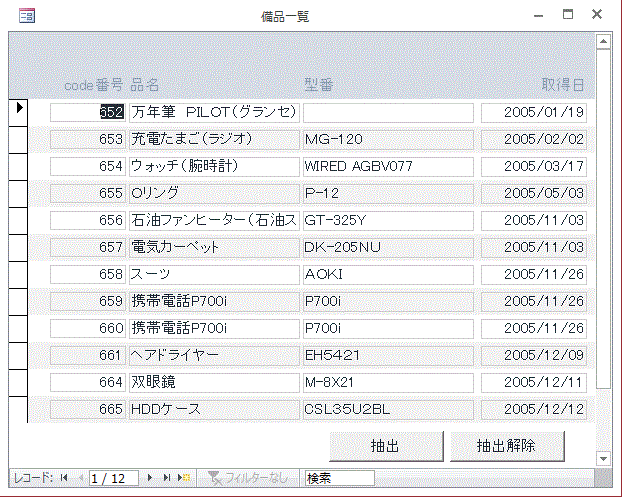Go to first record navigation button
The image size is (623, 497).
point(64,478)
